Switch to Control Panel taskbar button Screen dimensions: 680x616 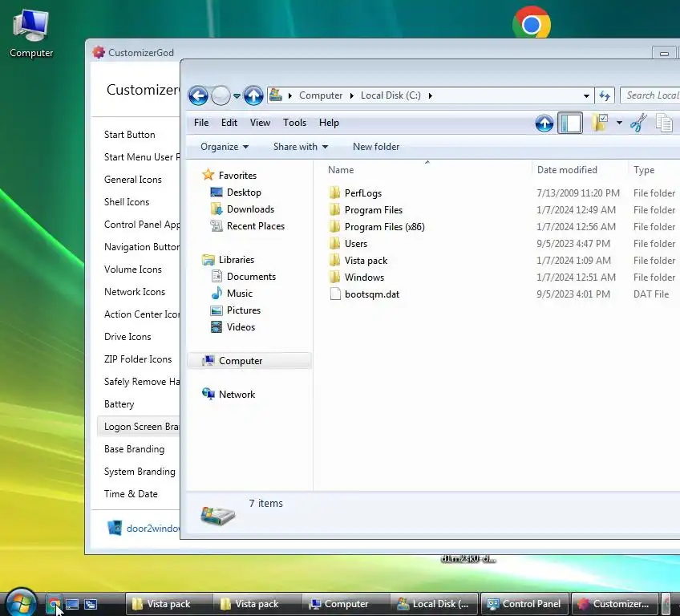524,604
